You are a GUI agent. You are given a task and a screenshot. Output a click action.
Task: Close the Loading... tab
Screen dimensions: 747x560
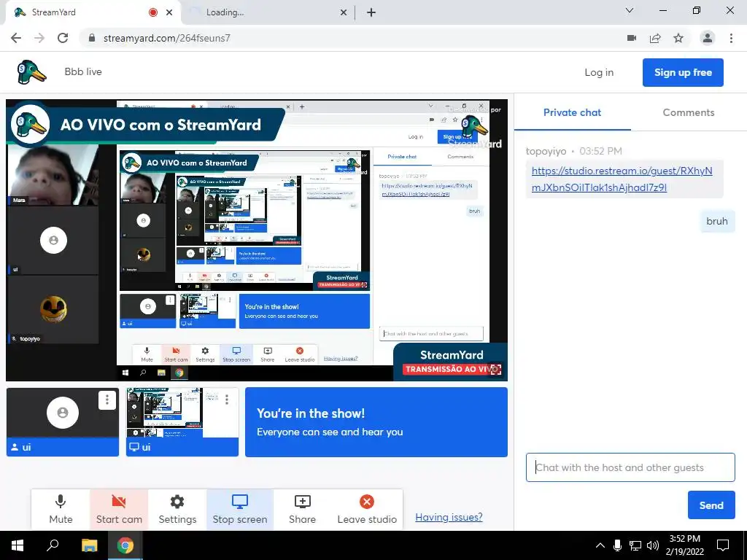click(344, 12)
